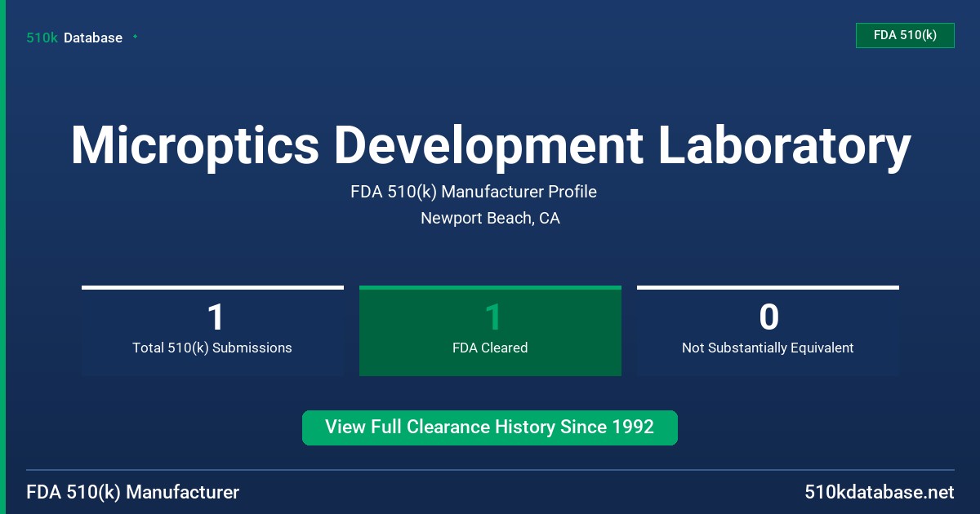Select the FDA 510(k) badge
980x514 pixels.
(905, 35)
